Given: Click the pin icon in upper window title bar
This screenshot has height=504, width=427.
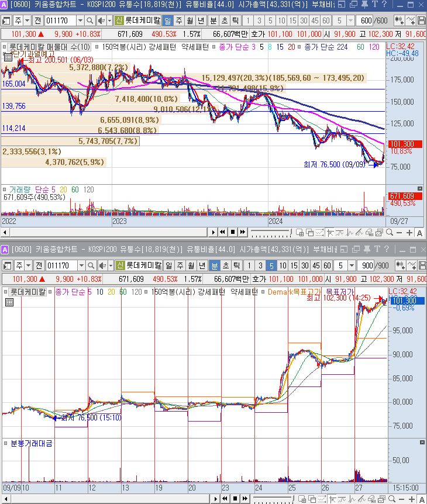Looking at the screenshot, I should point(364,5).
